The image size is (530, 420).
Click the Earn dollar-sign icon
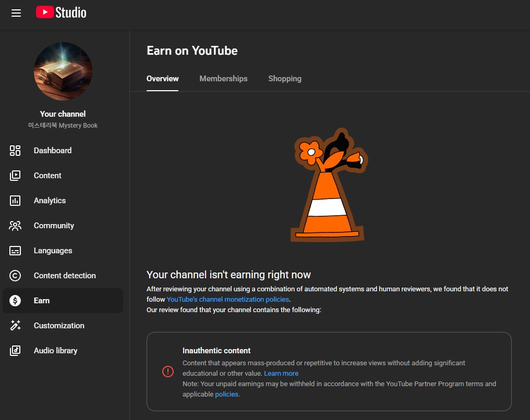point(15,301)
